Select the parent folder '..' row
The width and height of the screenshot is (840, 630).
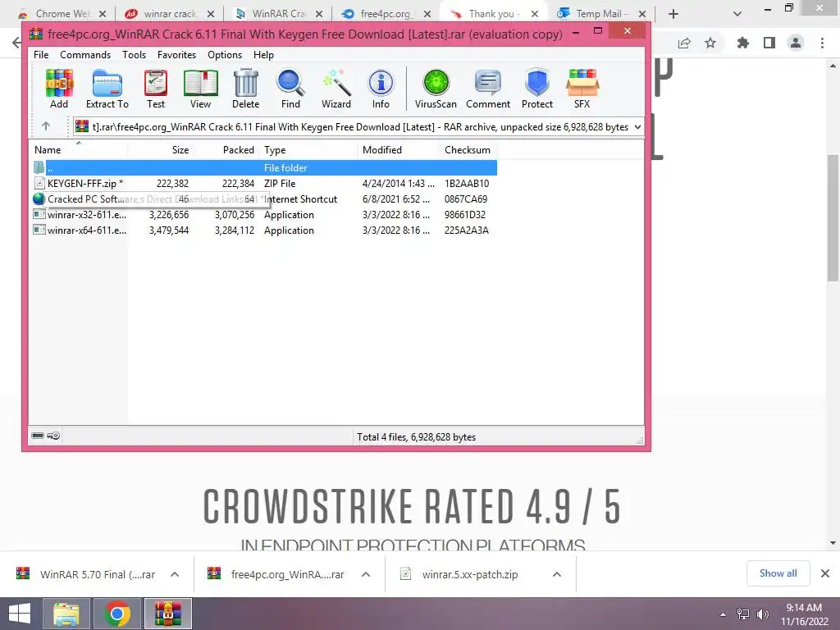[x=263, y=167]
